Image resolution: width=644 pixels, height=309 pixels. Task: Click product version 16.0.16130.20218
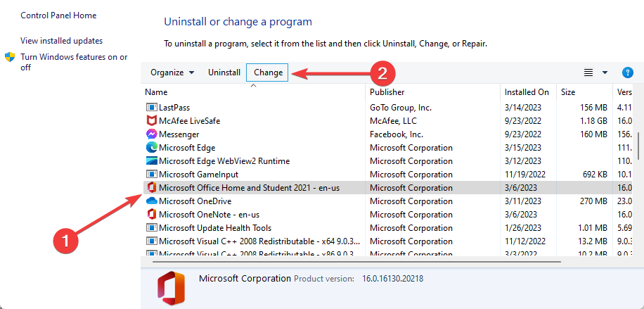pyautogui.click(x=392, y=279)
